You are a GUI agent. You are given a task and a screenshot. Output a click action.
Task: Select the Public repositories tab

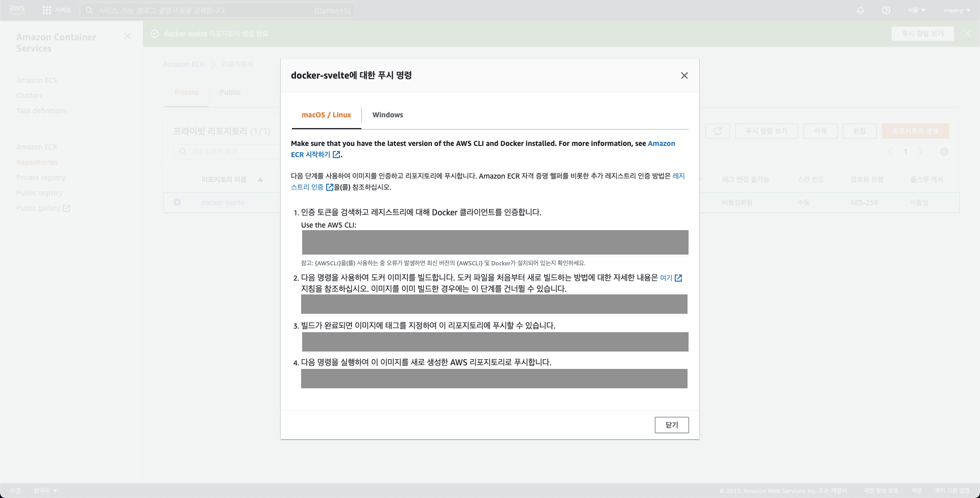tap(230, 92)
